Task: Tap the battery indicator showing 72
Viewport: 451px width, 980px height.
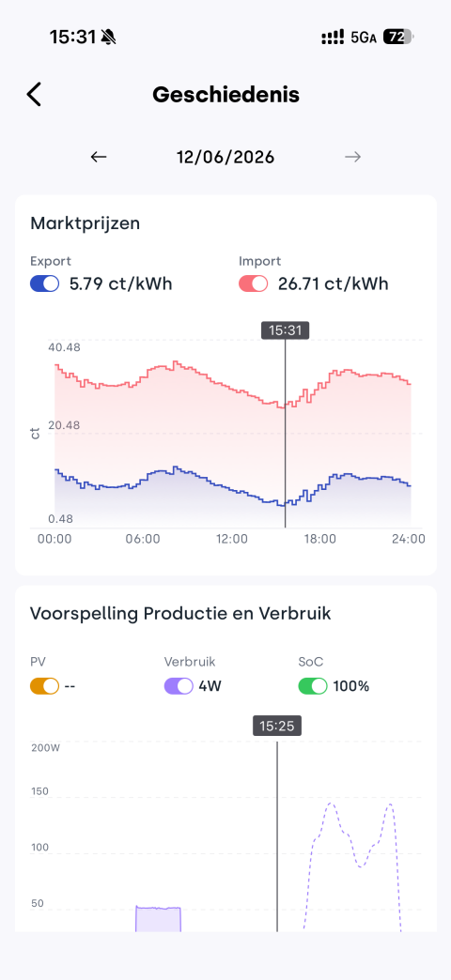Action: [x=398, y=38]
